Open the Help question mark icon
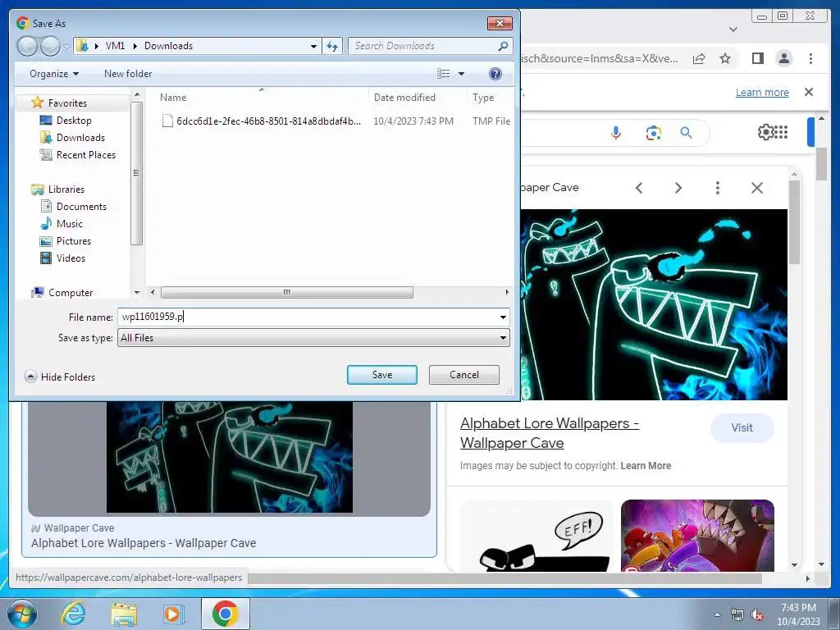840x630 pixels. [x=495, y=74]
